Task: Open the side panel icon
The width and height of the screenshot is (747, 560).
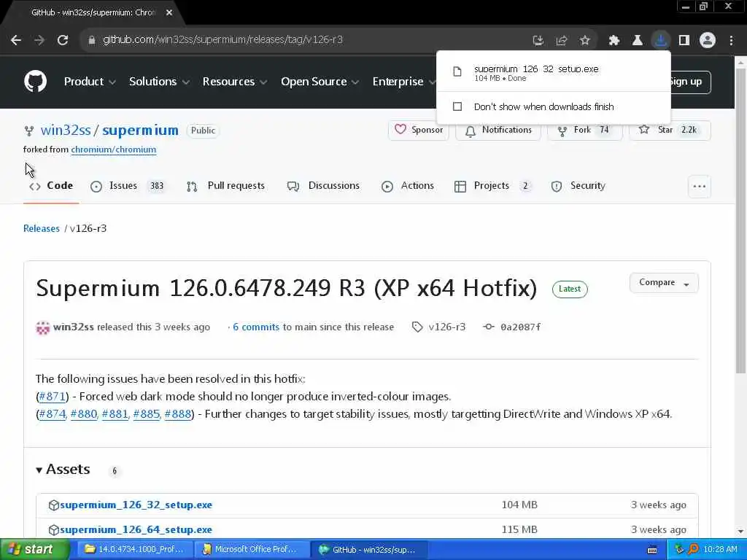Action: pos(684,41)
